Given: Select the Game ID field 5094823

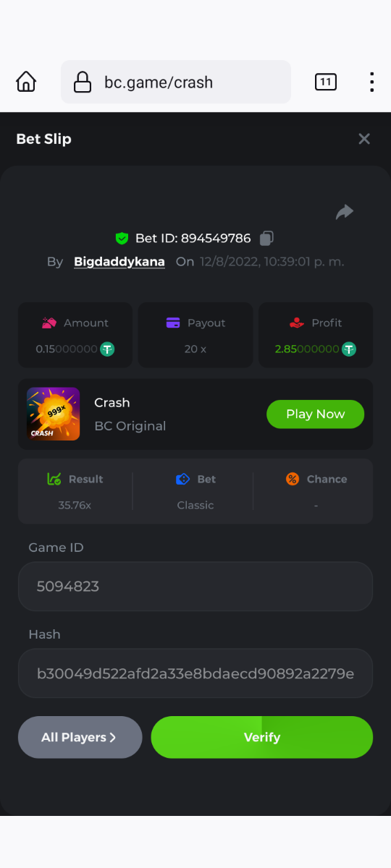Looking at the screenshot, I should (195, 586).
